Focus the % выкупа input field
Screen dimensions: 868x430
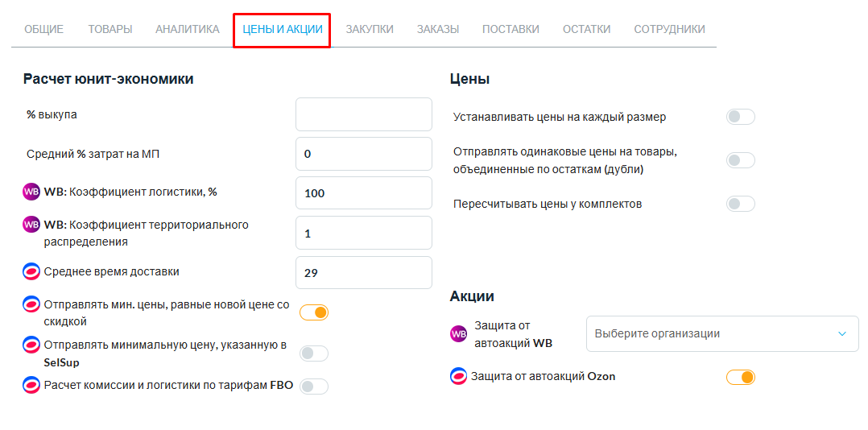[364, 114]
